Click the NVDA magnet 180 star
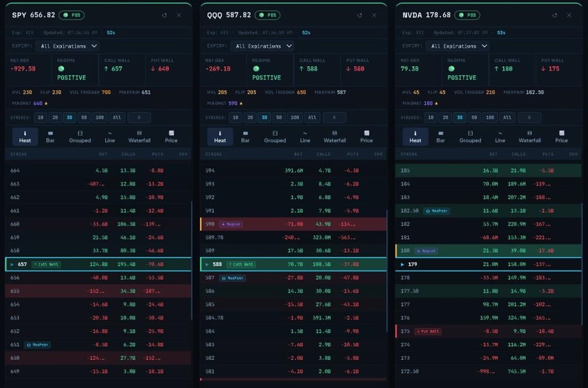Image resolution: width=588 pixels, height=388 pixels. pyautogui.click(x=436, y=103)
